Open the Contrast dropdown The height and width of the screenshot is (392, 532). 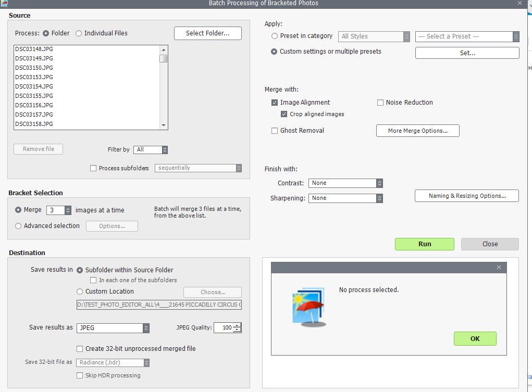click(345, 183)
